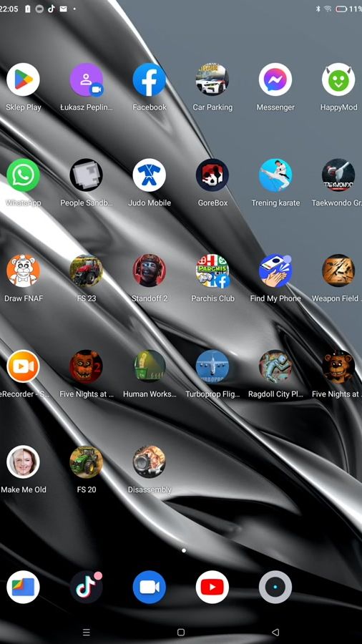The width and height of the screenshot is (362, 644).
Task: Tap the Back navigation button
Action: tap(276, 632)
